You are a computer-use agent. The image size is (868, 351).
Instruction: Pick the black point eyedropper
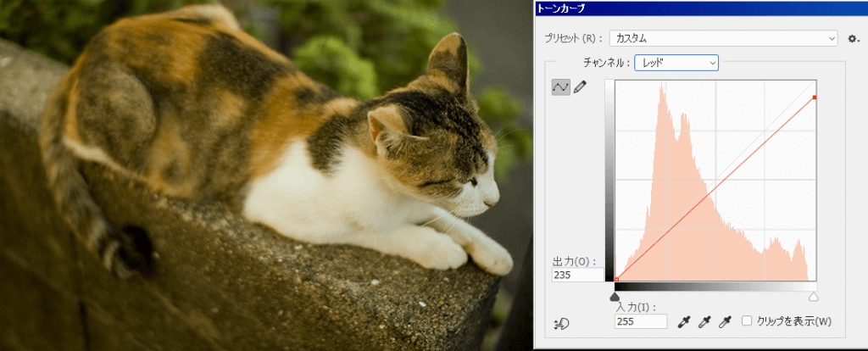coord(684,321)
